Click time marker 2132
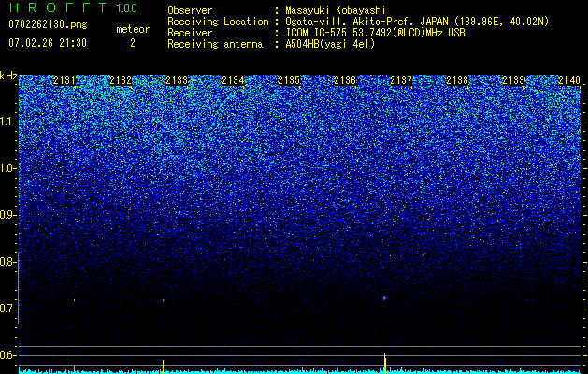 pos(121,80)
